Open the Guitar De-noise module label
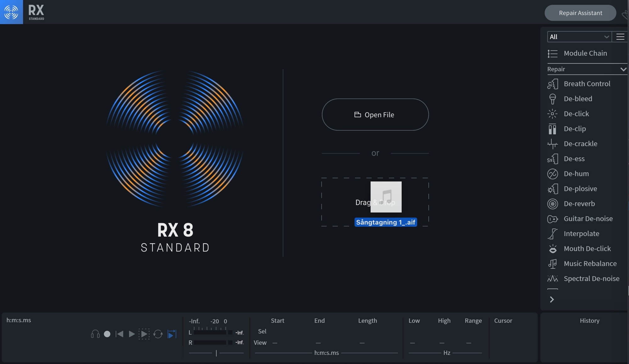 click(588, 219)
